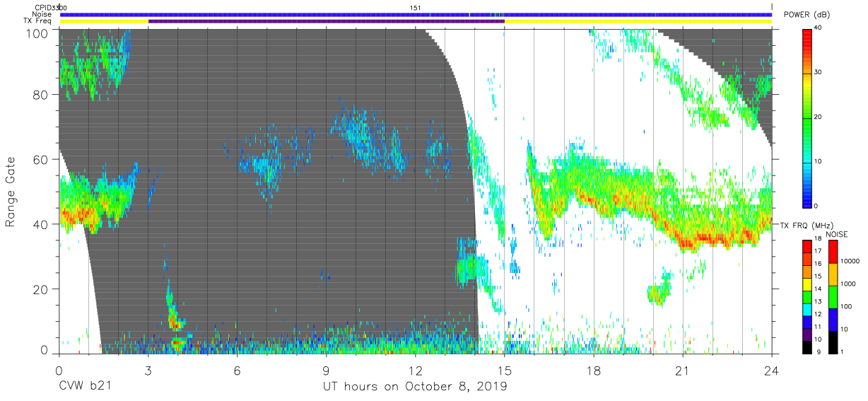This screenshot has height=401, width=868.
Task: Click the x-axis tick label '9'
Action: click(x=327, y=370)
